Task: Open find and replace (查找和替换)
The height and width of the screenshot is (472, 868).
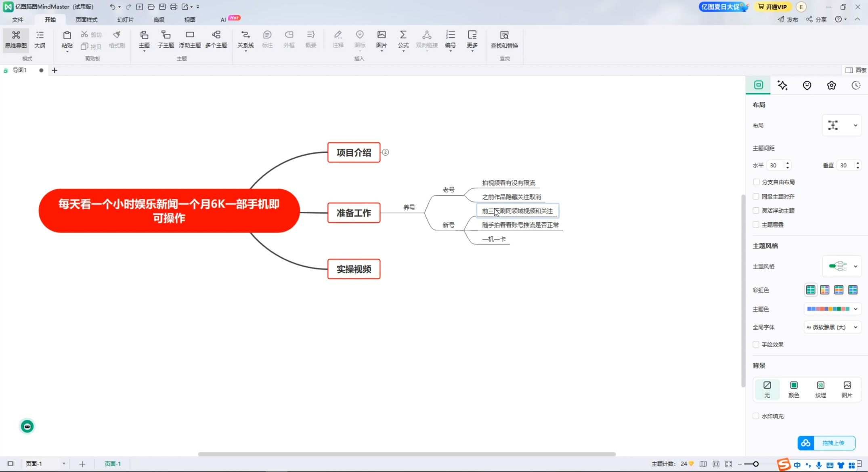Action: (504, 40)
